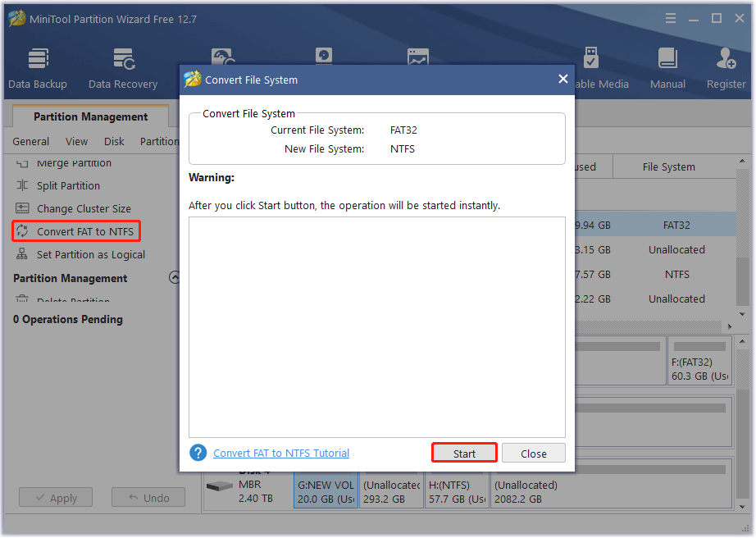Click the Start button in the dialog
Viewport: 756px width, 538px height.
[464, 454]
